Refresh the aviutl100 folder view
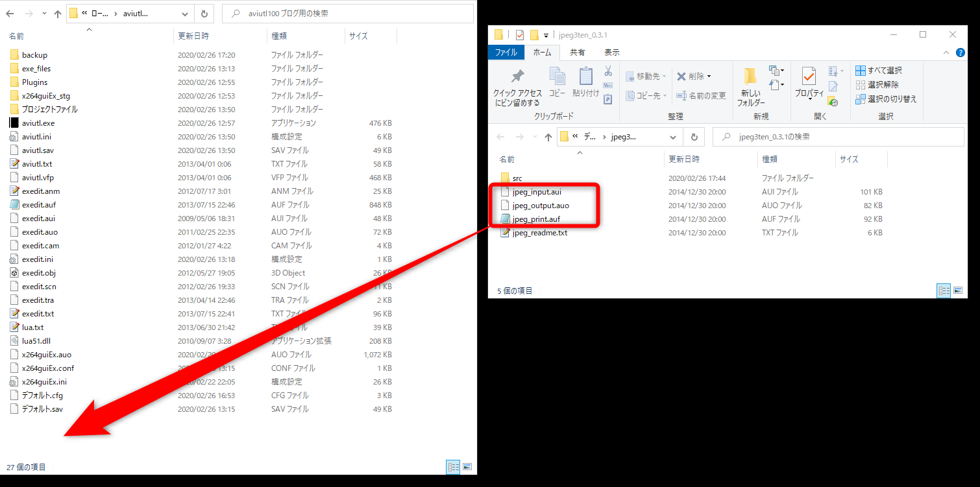The width and height of the screenshot is (980, 487). click(204, 13)
